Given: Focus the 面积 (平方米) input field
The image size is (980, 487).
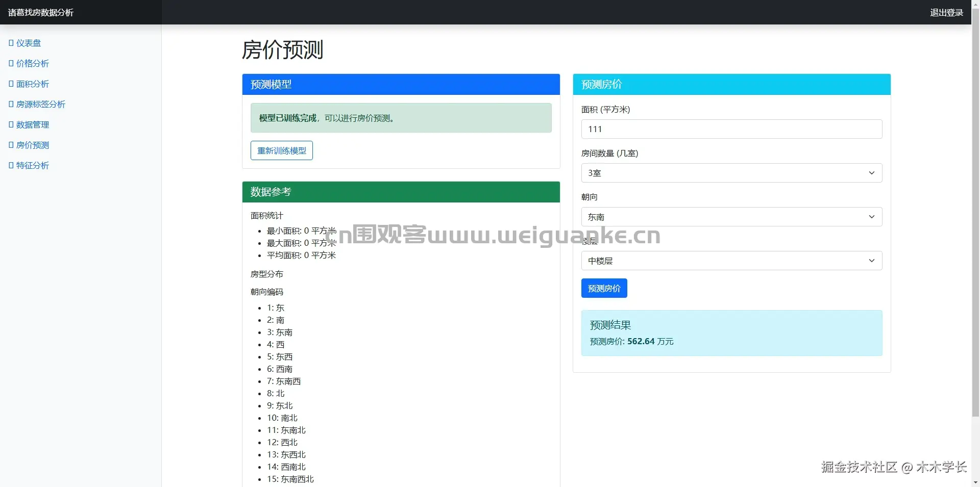Looking at the screenshot, I should pos(731,129).
